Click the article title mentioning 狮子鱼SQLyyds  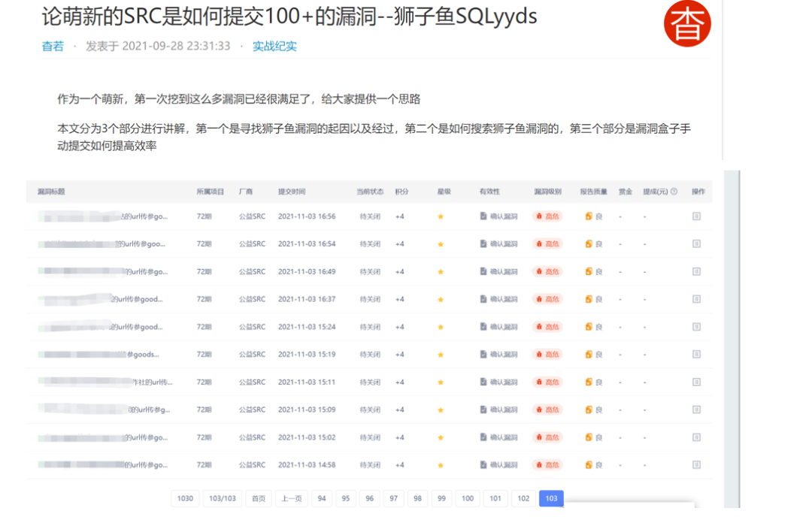point(289,16)
